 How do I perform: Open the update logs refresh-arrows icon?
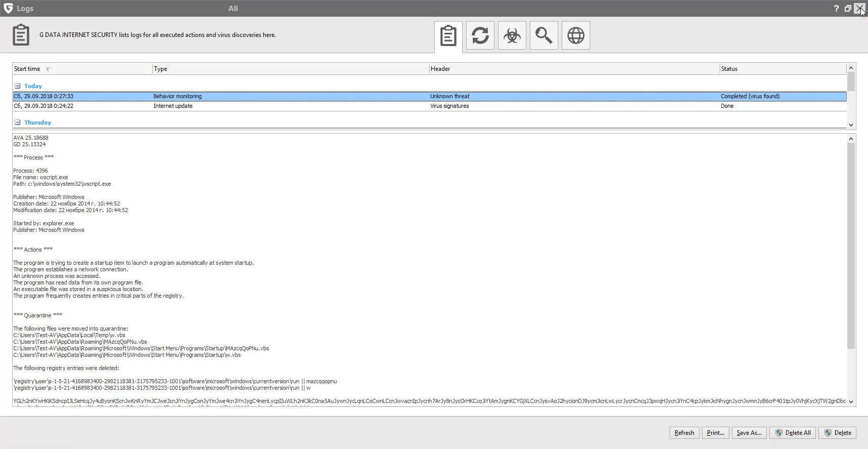480,35
